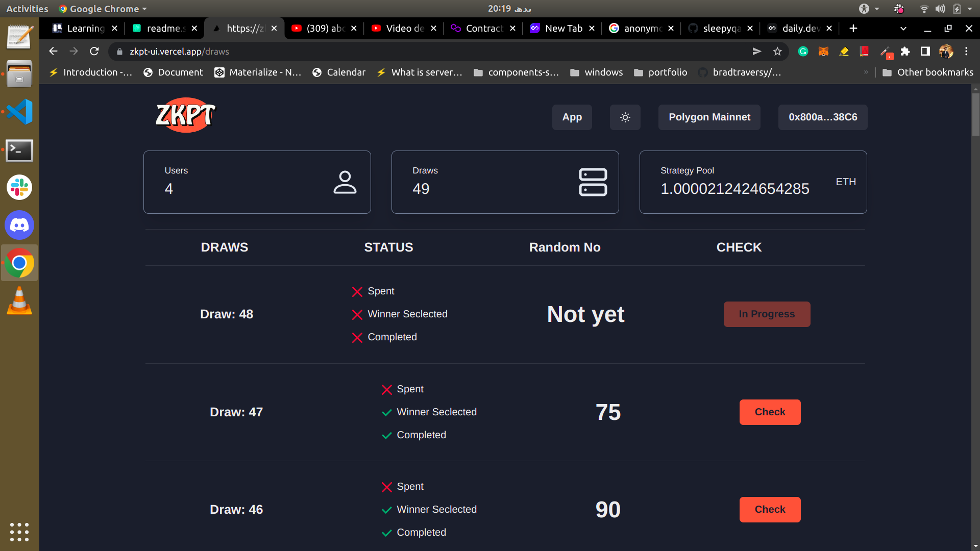Toggle light mode with the sun icon
This screenshot has height=551, width=980.
coord(625,117)
